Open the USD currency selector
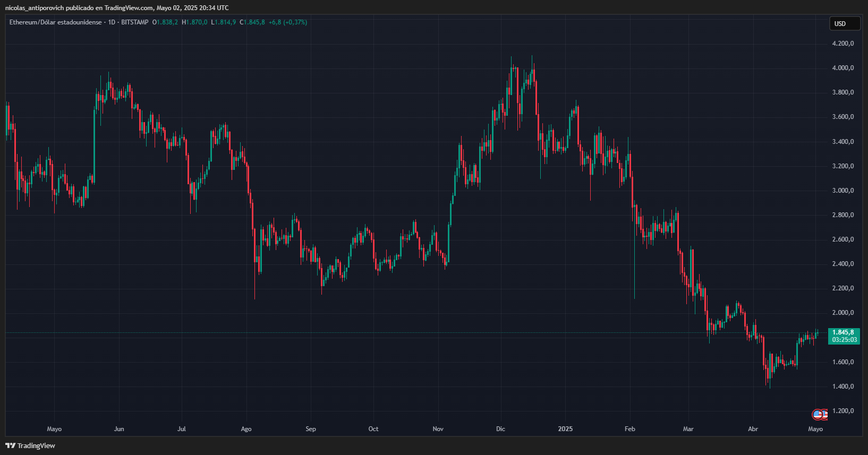Screen dimensions: 868x455 click(844, 23)
